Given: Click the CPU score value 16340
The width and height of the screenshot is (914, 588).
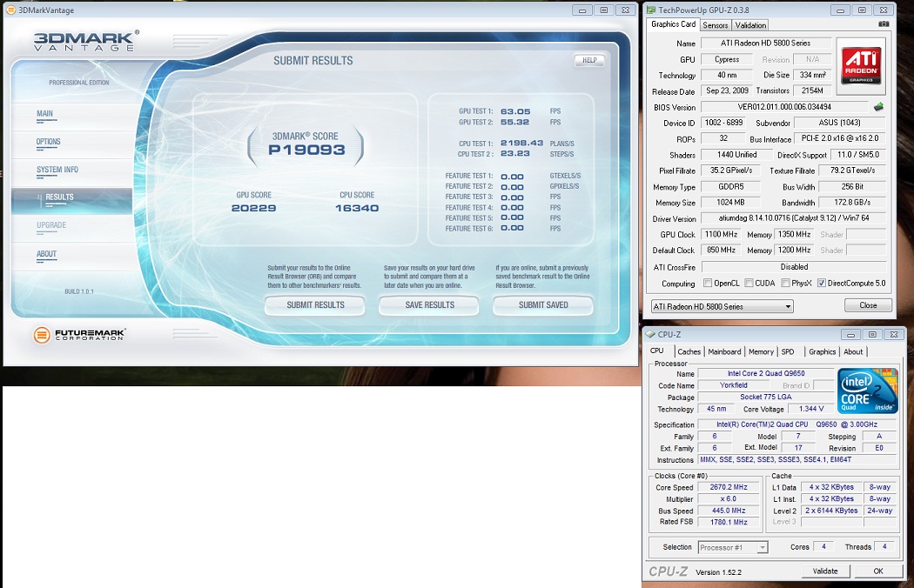Looking at the screenshot, I should (357, 208).
